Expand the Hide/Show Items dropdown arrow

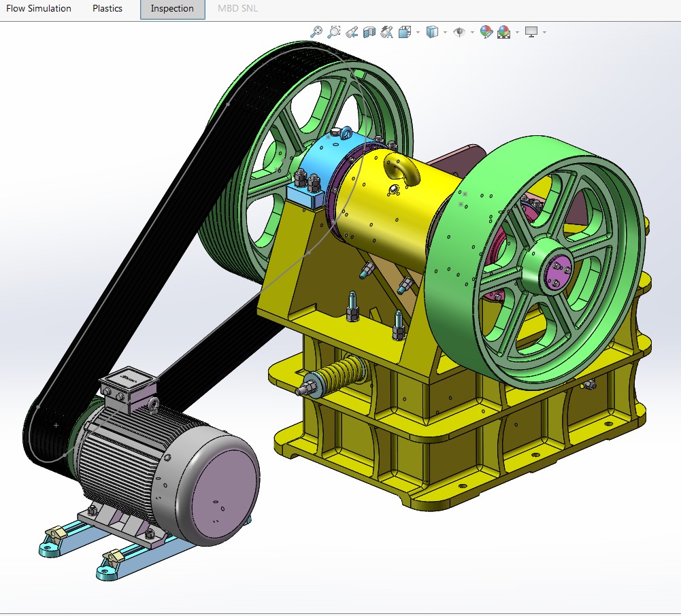click(x=472, y=32)
